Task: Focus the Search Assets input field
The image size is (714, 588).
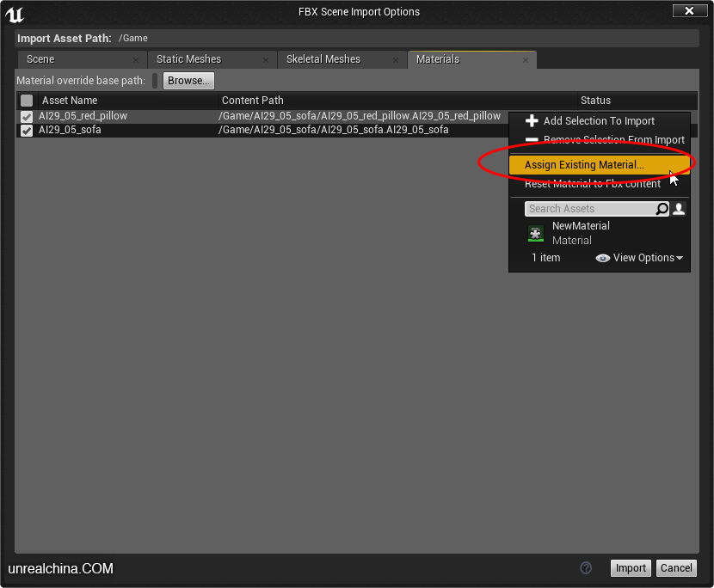Action: click(589, 209)
